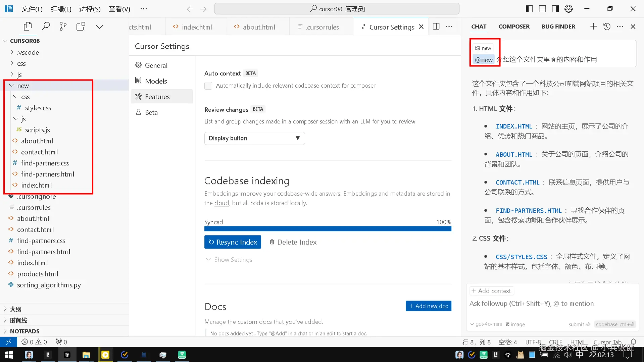Image resolution: width=644 pixels, height=362 pixels.
Task: Open the 查看(V) menu
Action: click(119, 9)
